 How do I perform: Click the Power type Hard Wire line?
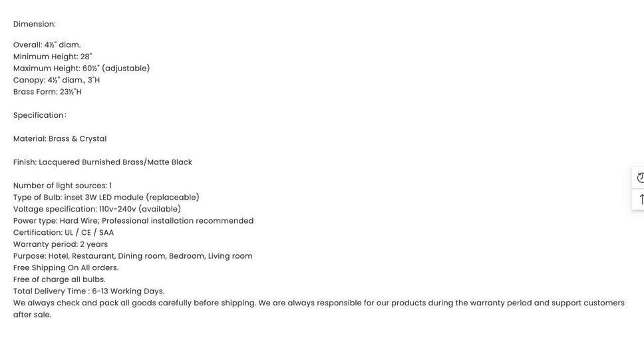coord(133,220)
